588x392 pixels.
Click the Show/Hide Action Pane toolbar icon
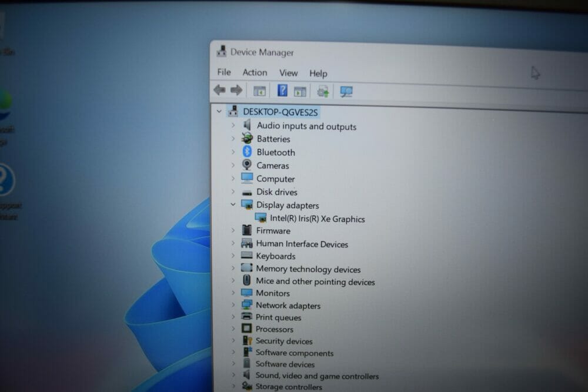point(300,91)
